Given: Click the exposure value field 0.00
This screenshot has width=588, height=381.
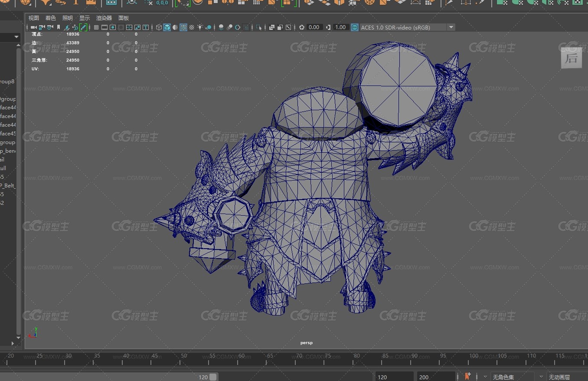Looking at the screenshot, I should (314, 27).
